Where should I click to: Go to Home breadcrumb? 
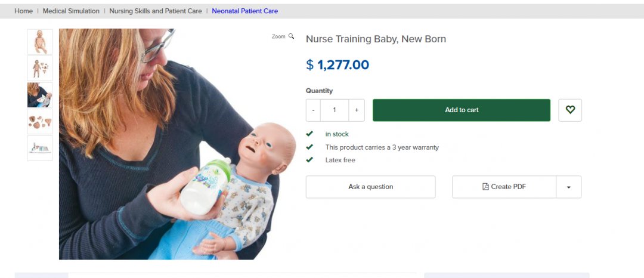click(x=24, y=11)
